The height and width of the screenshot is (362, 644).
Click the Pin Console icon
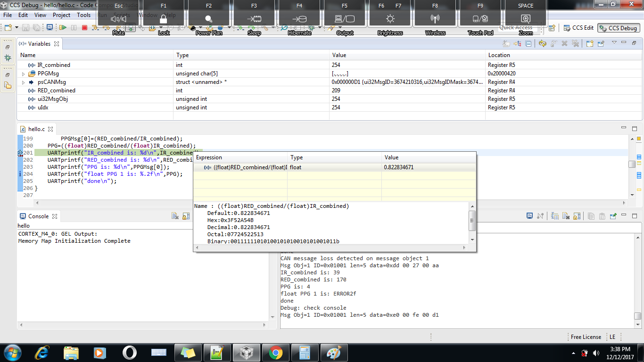click(x=613, y=216)
